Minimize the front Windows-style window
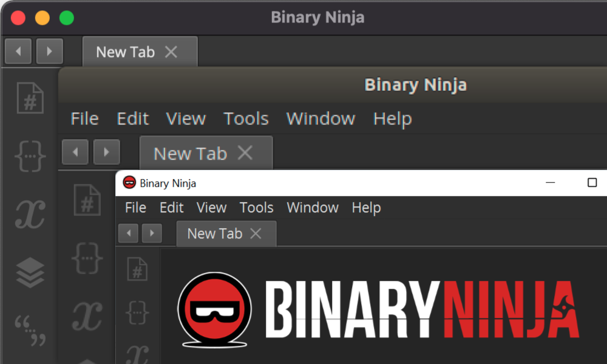The width and height of the screenshot is (607, 364). 550,183
